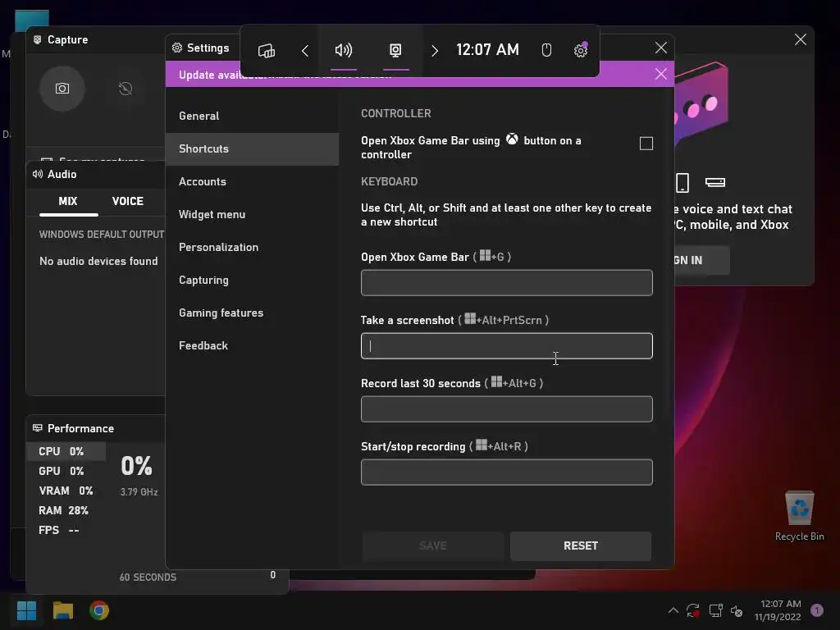The width and height of the screenshot is (840, 630).
Task: Click the WINDOWS DEFAULT OUTPUT label
Action: coord(102,235)
